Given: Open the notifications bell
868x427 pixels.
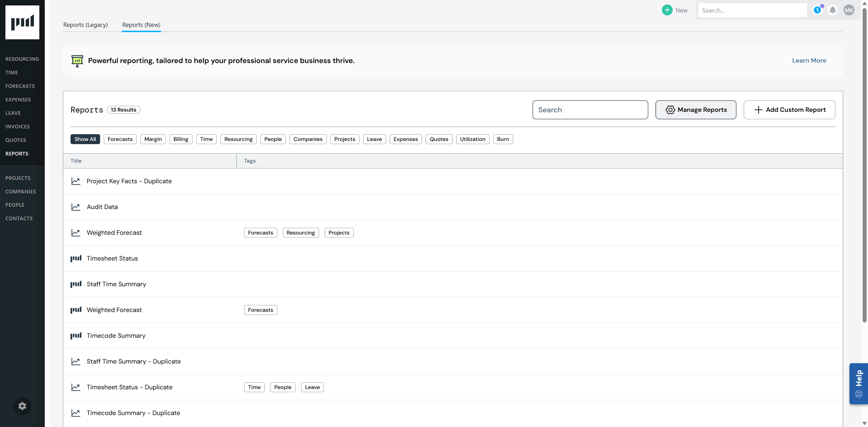Looking at the screenshot, I should pyautogui.click(x=833, y=10).
